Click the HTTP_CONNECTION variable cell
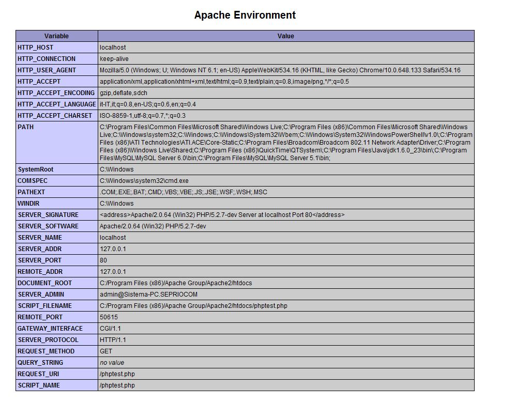The width and height of the screenshot is (532, 403). [57, 58]
